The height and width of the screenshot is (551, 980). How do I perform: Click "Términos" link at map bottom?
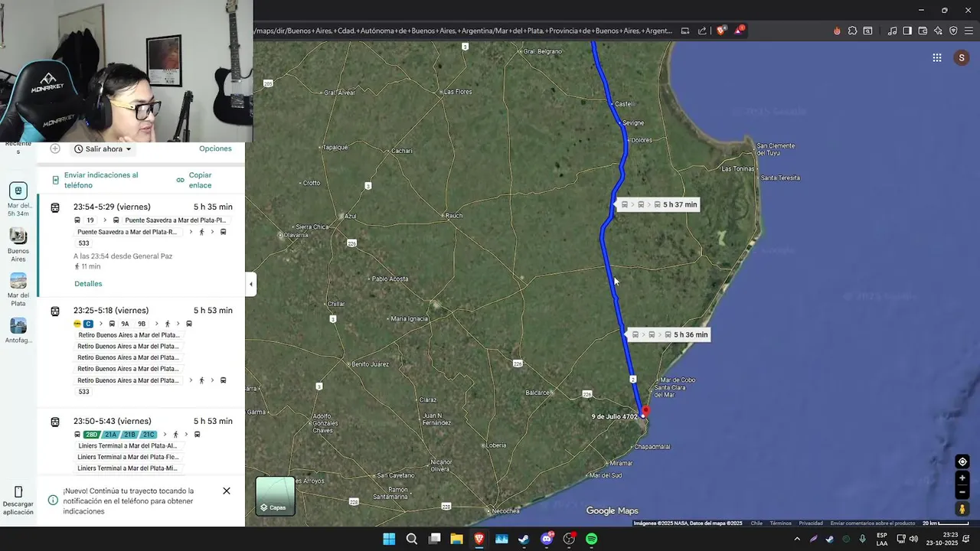tap(781, 523)
